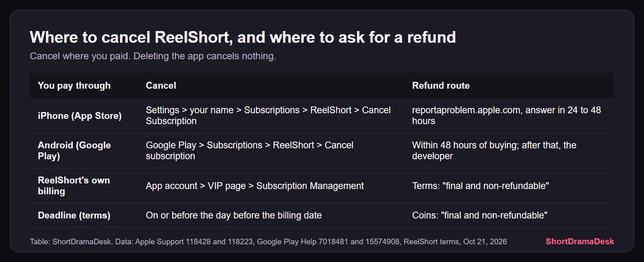
Task: Click the cell 'Google Play > Subscriptions > ReelShort > Cancel subscription'
Action: (x=250, y=151)
